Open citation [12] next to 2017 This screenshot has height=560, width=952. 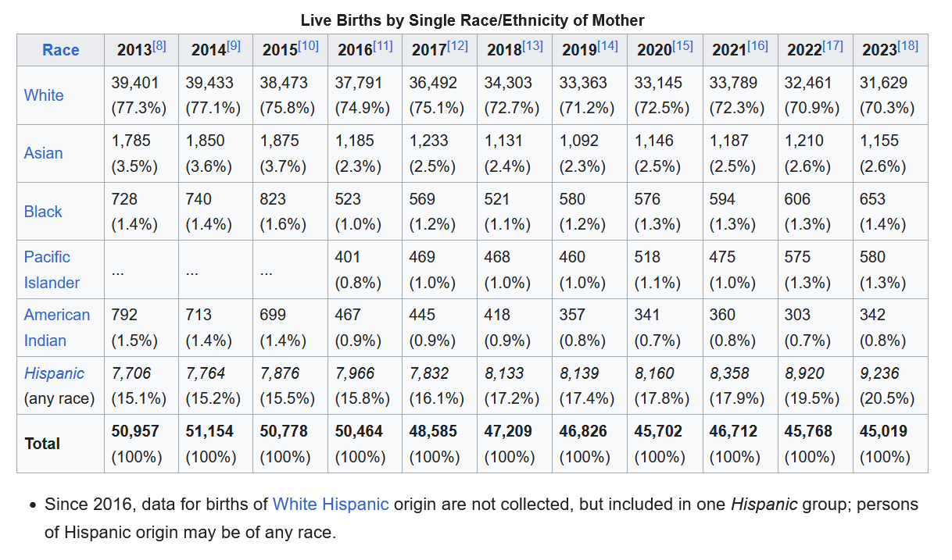coord(457,46)
